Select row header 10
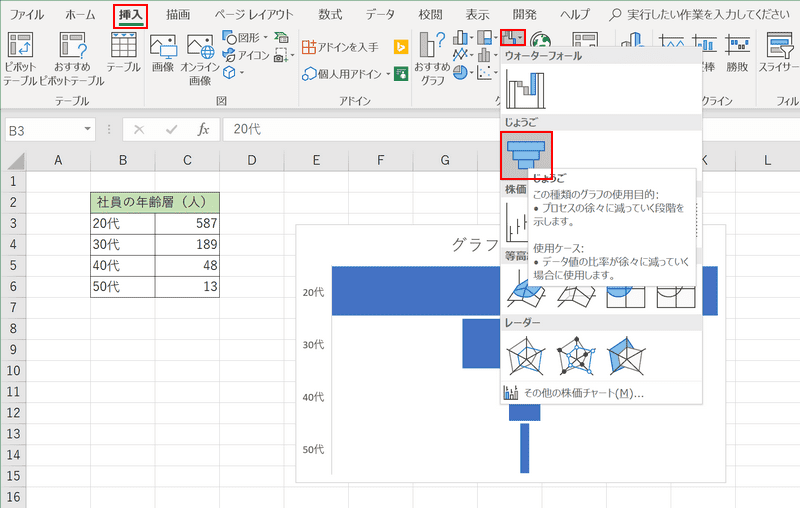 coord(13,371)
